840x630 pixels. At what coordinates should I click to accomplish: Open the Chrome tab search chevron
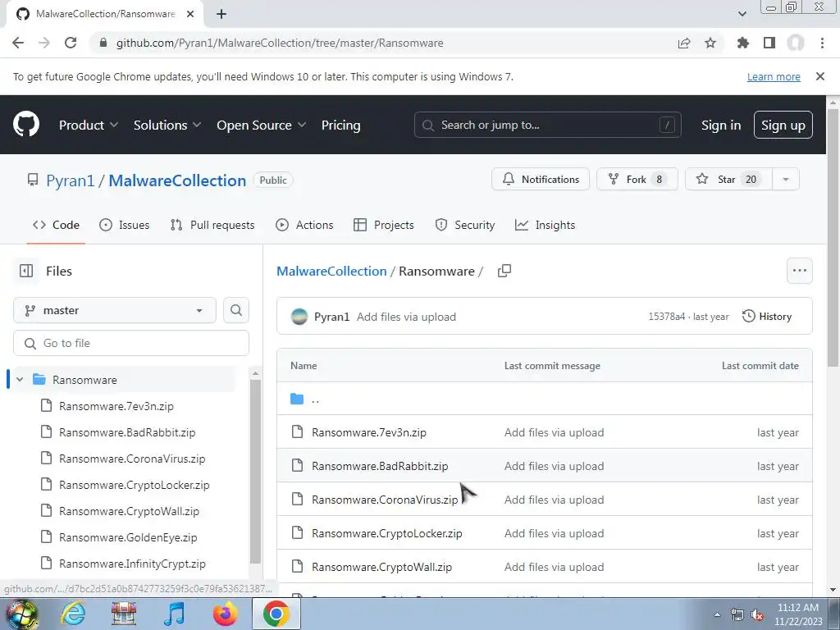pos(742,14)
